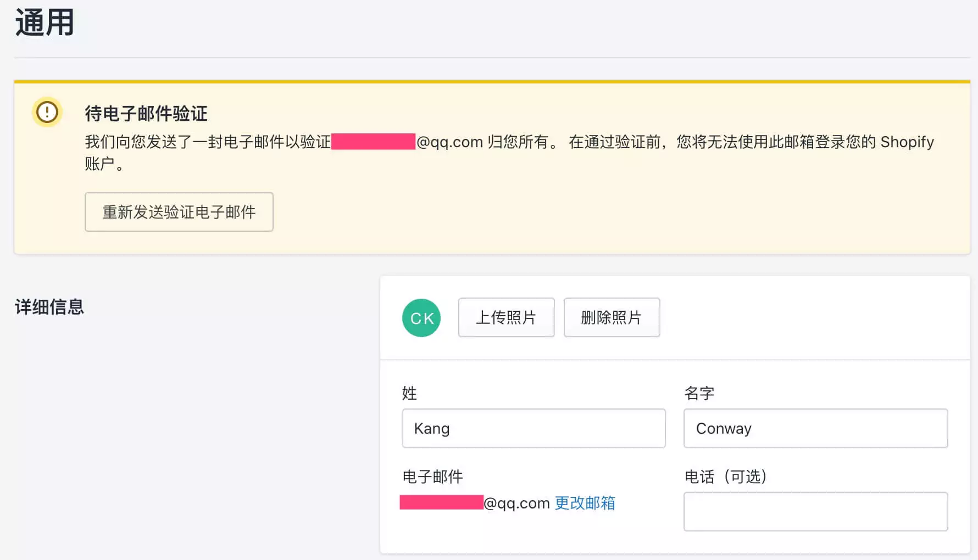Click the 电话（可选）field label
Screen dimensions: 978x560
pyautogui.click(x=725, y=477)
